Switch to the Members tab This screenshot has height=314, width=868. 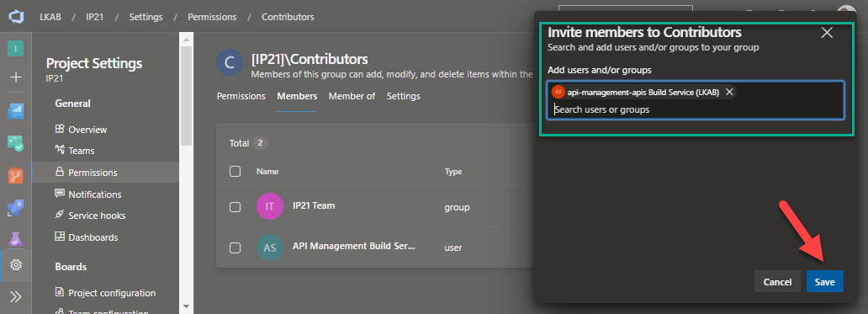coord(297,96)
